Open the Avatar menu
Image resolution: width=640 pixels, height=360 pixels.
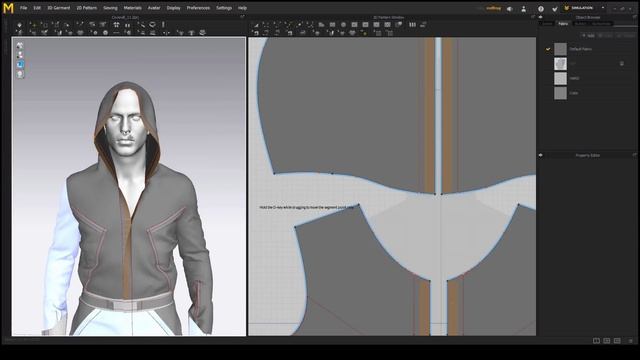tap(154, 8)
